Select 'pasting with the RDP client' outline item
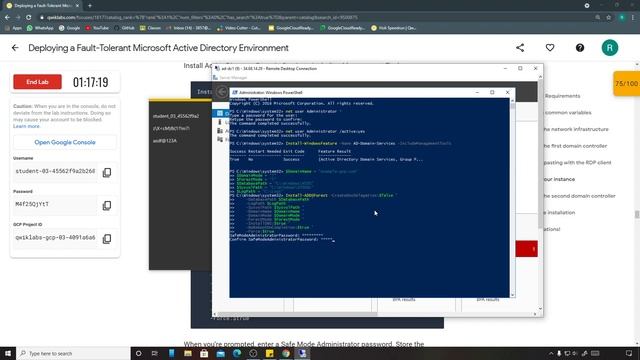The width and height of the screenshot is (640, 360). [578, 162]
